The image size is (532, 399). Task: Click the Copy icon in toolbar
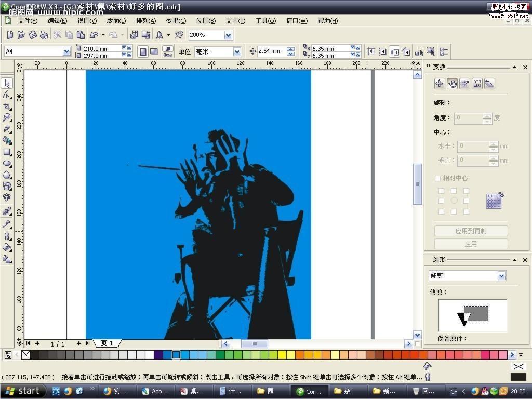point(69,35)
